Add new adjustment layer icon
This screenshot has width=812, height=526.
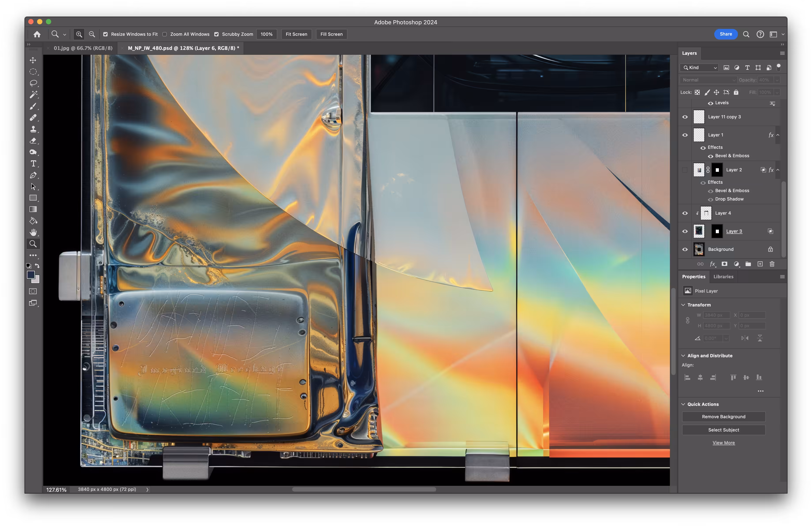(736, 264)
